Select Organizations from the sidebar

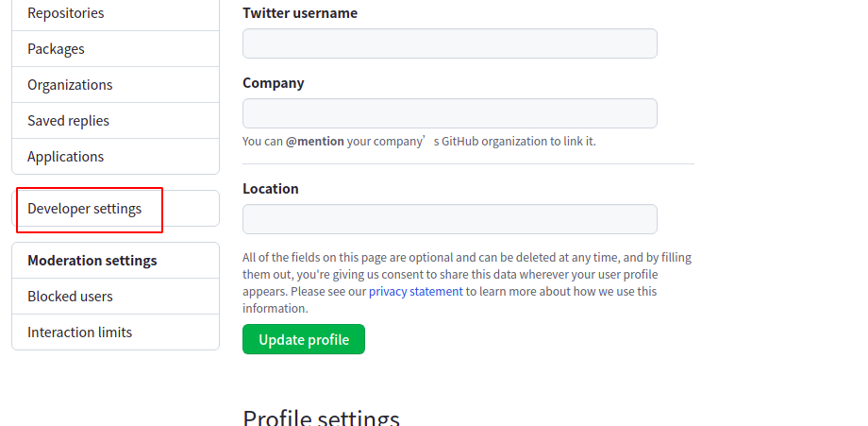click(70, 85)
